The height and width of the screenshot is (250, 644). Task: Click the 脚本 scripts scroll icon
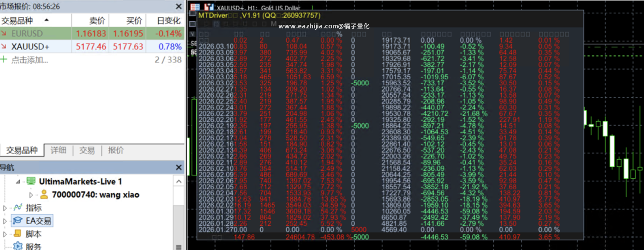coord(18,234)
